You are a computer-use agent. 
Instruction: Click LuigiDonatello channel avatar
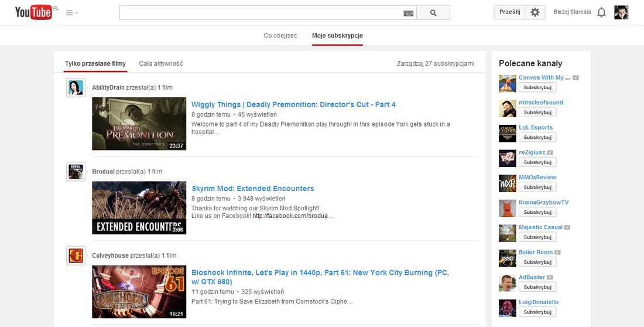point(507,308)
